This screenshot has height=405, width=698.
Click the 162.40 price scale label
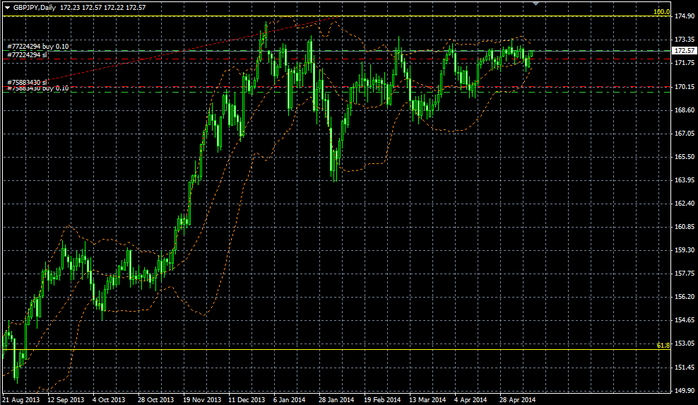(685, 203)
